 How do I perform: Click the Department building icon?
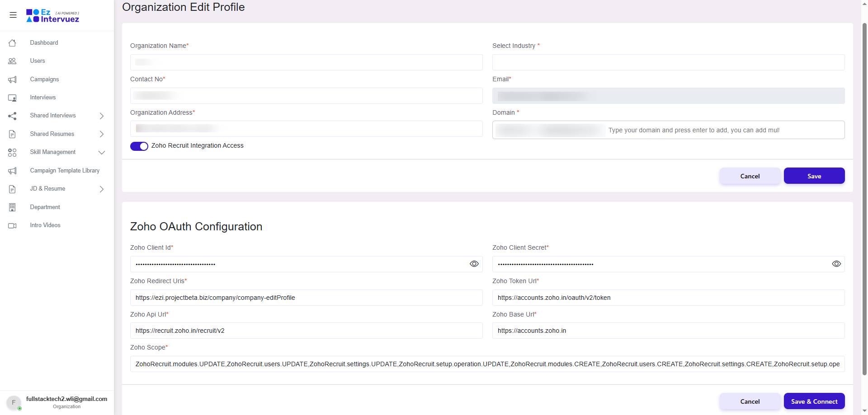pyautogui.click(x=12, y=207)
